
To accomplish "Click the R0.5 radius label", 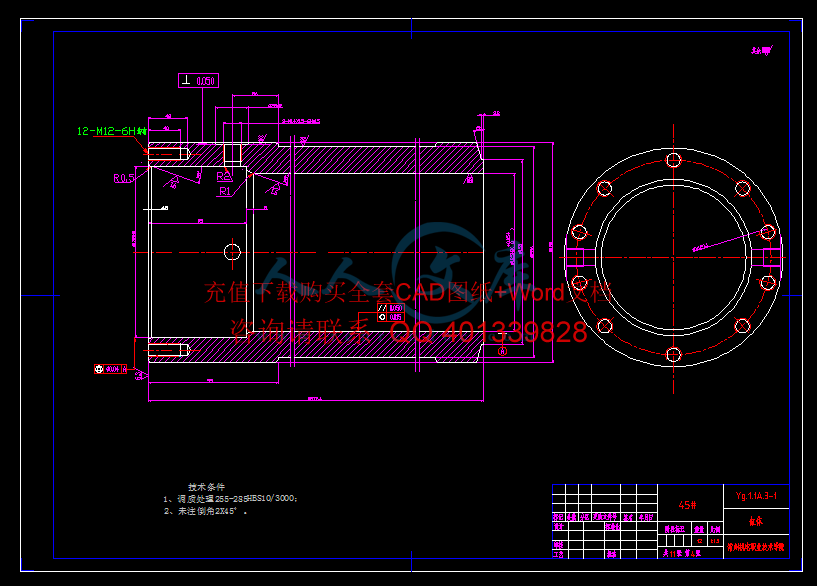I will pyautogui.click(x=124, y=178).
